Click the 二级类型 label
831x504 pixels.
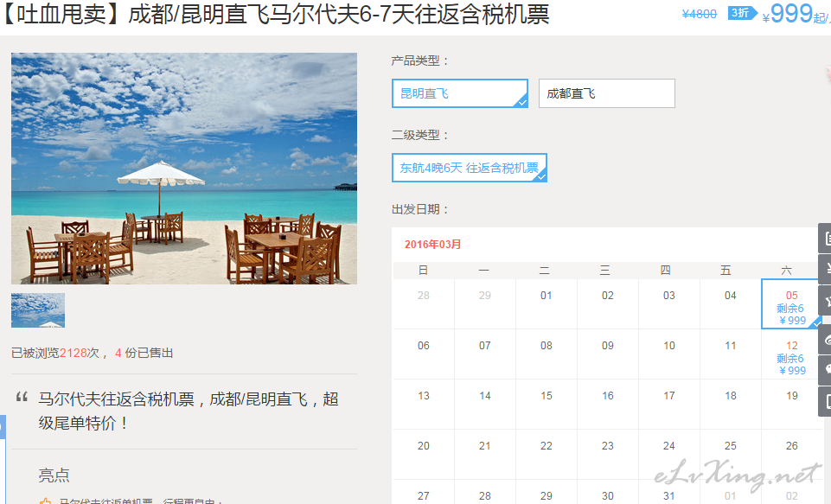click(x=419, y=135)
